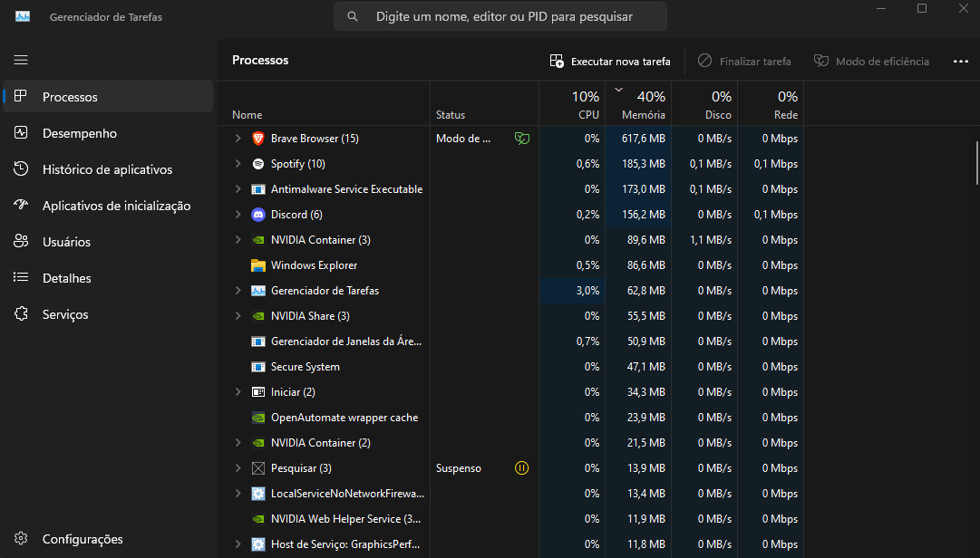
Task: Click the NVIDIA Container (3) icon
Action: coord(258,240)
